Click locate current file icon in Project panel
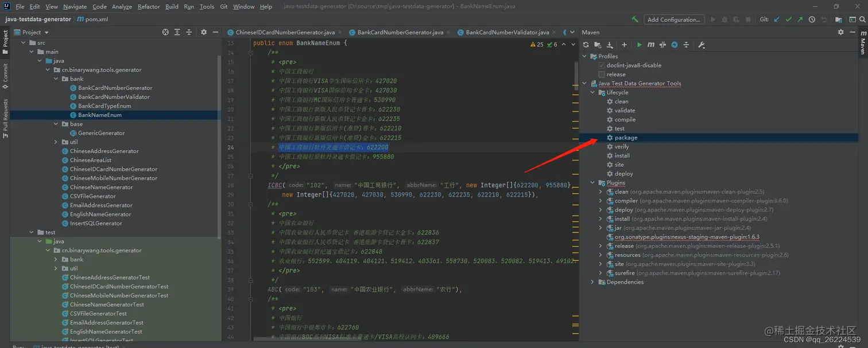The height and width of the screenshot is (348, 868). [165, 32]
